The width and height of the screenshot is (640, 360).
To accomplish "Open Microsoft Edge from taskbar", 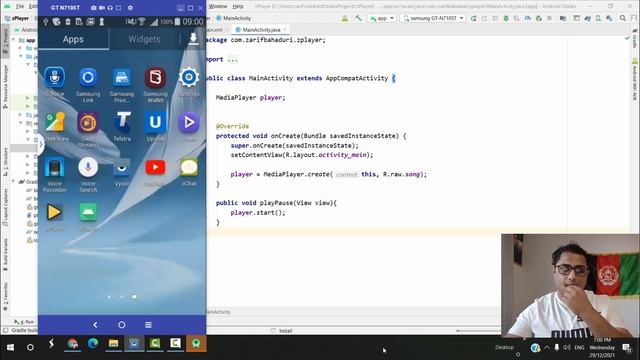I will [x=93, y=344].
